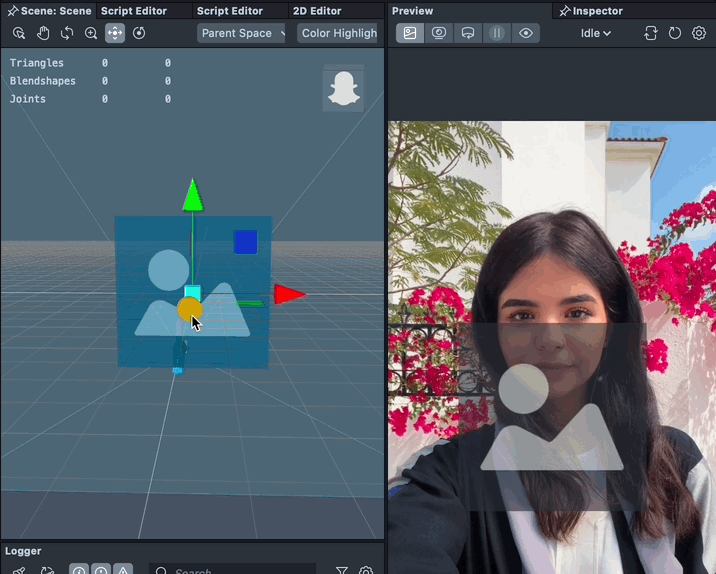Toggle the Preview eye visibility button

click(526, 33)
